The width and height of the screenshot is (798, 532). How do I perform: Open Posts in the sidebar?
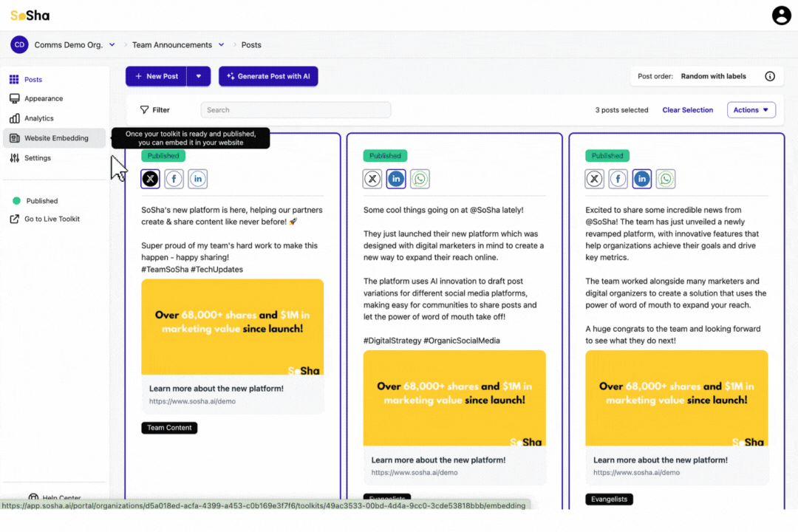54,79
